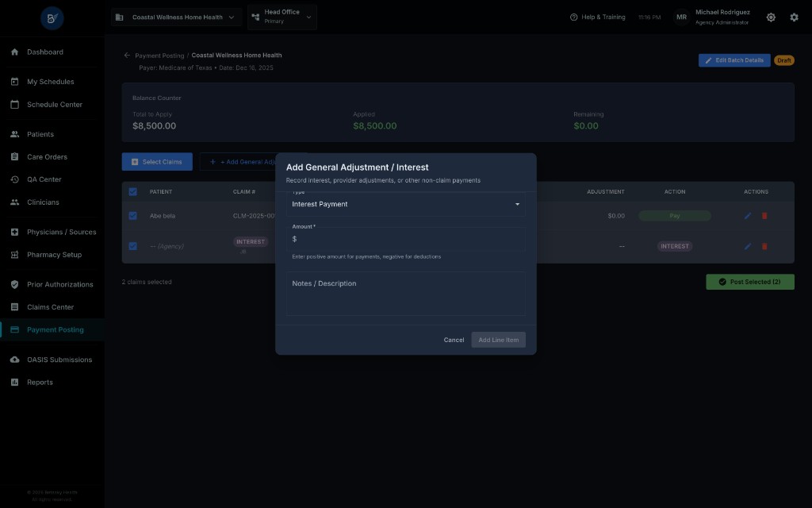Image resolution: width=812 pixels, height=508 pixels.
Task: Click the Pharmacy Setup icon
Action: tap(14, 255)
